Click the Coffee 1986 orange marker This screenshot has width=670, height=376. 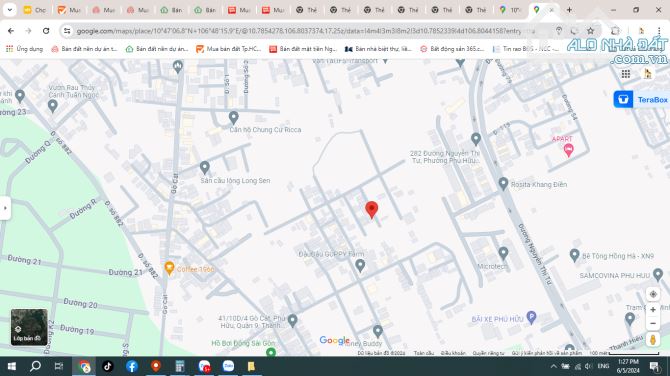pos(169,268)
